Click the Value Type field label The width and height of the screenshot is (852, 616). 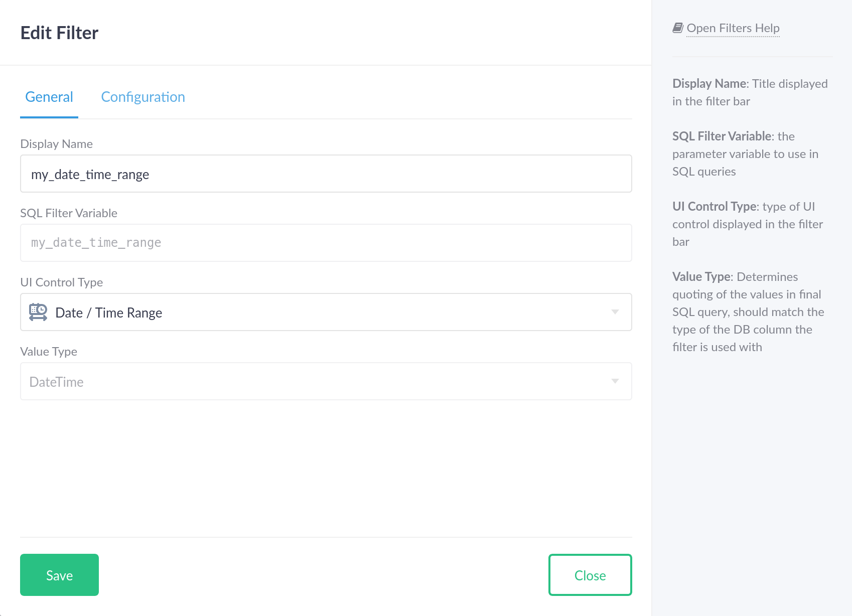[x=49, y=352]
